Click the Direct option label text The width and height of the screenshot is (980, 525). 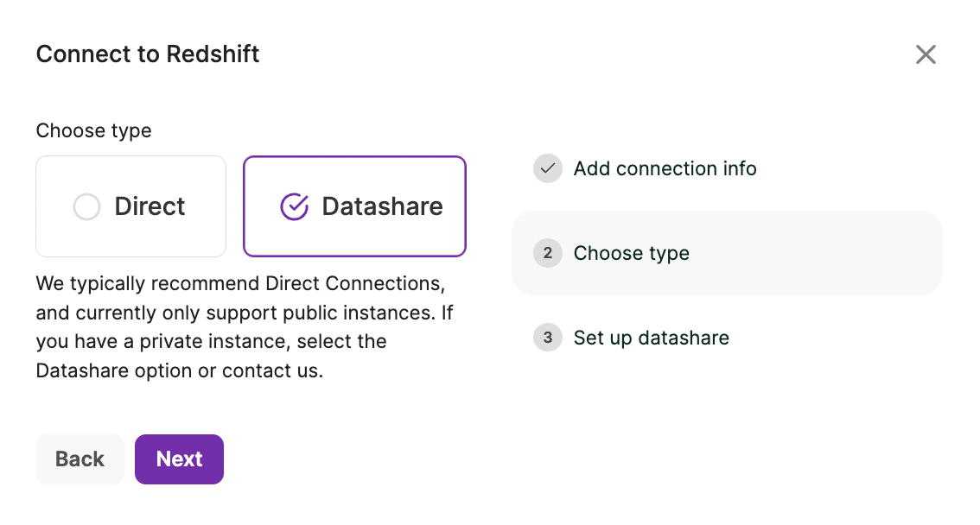(150, 207)
